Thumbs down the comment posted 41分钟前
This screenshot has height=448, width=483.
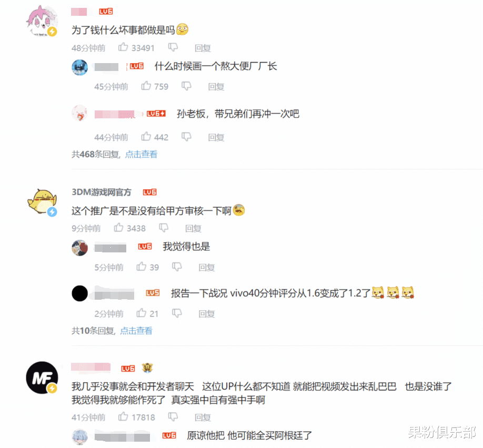173,417
